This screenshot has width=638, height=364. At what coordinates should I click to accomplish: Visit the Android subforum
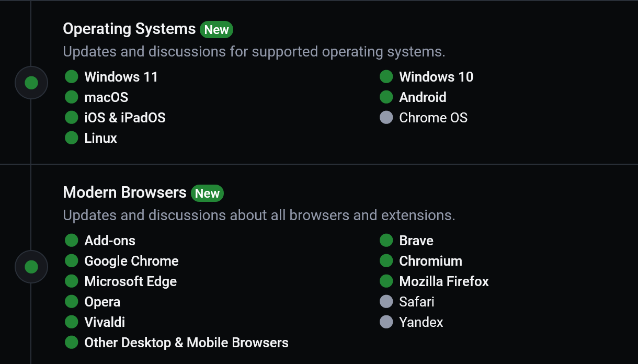point(423,97)
